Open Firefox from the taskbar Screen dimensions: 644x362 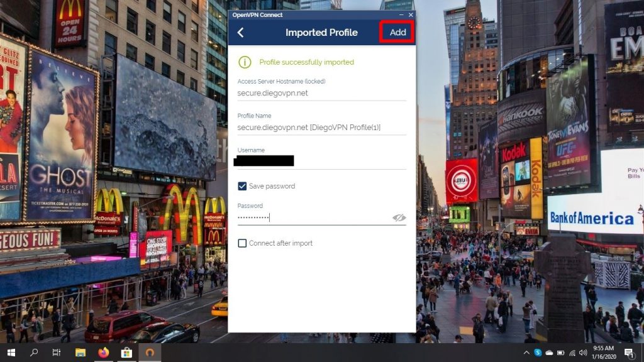103,353
